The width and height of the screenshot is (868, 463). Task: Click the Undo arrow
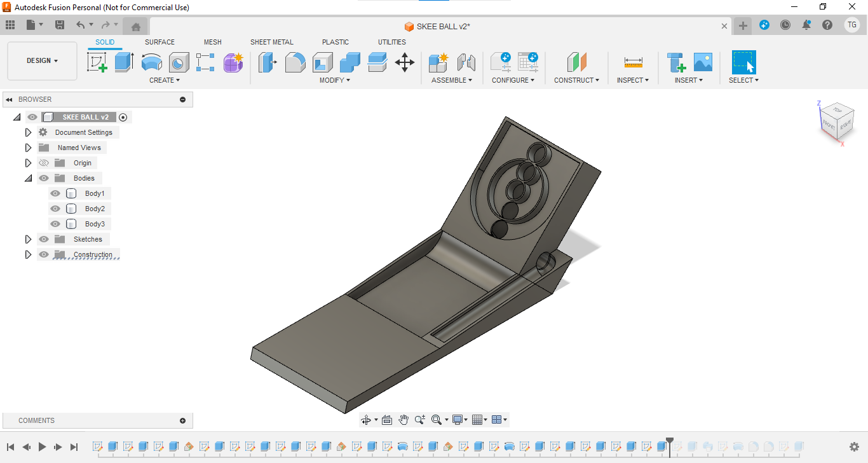(x=80, y=25)
